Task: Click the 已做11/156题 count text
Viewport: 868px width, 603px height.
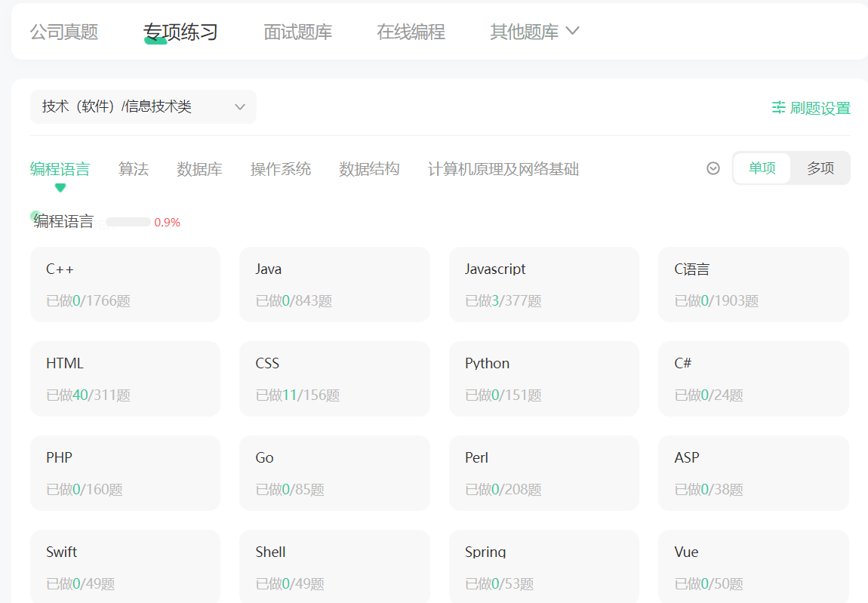Action: click(298, 395)
